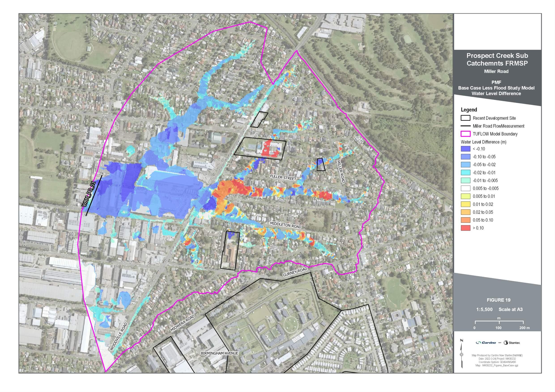
Task: Click the Stantec logo
Action: click(512, 342)
